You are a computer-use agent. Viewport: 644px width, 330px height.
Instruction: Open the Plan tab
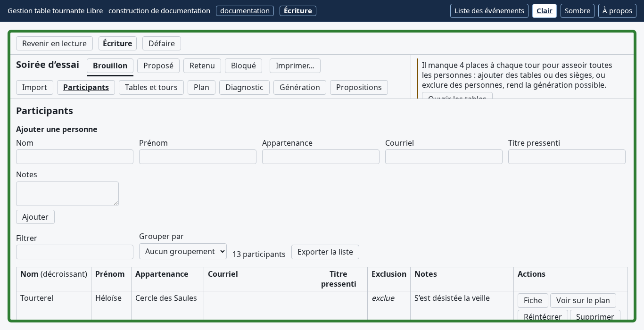[x=201, y=88]
